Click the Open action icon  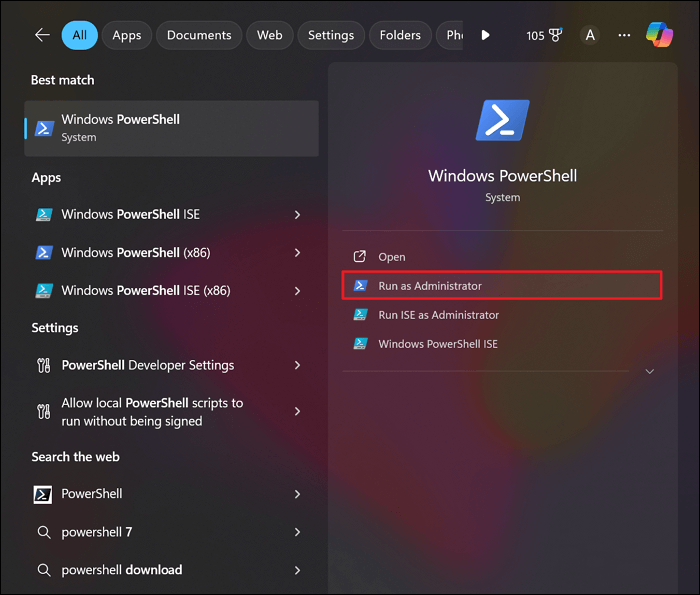pos(360,257)
